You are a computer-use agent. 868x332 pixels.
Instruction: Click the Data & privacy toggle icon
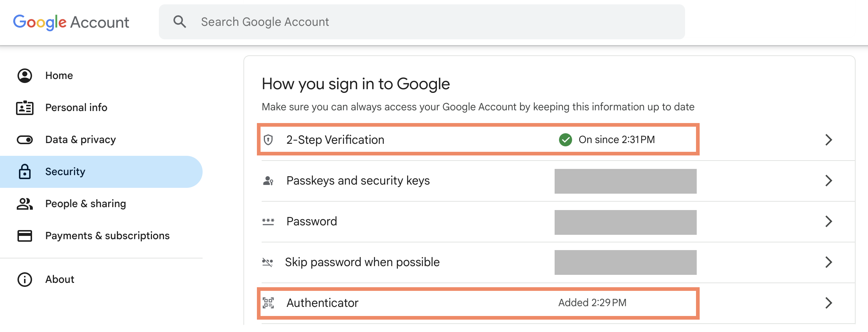(25, 140)
